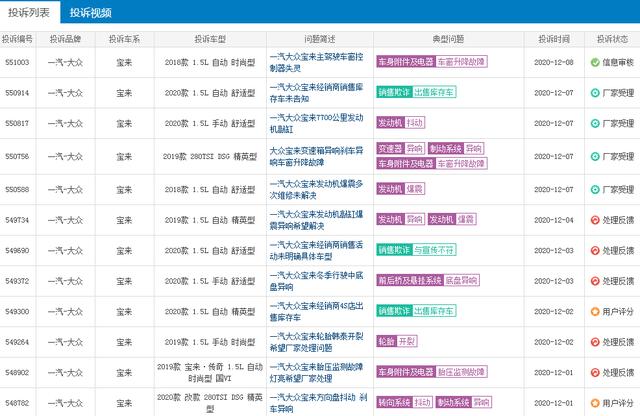Select the 投诉列表 tab
This screenshot has height=416, width=640.
tap(30, 12)
